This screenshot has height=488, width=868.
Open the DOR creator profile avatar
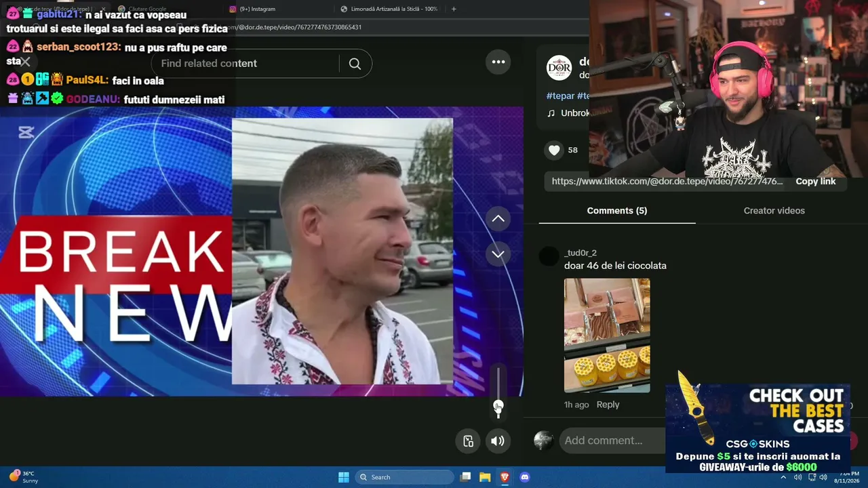pos(559,68)
